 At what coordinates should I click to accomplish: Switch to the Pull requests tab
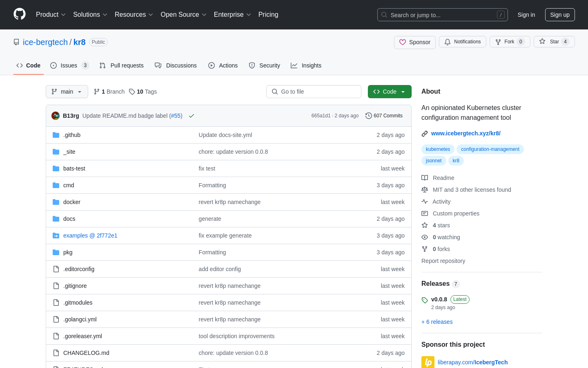[122, 65]
